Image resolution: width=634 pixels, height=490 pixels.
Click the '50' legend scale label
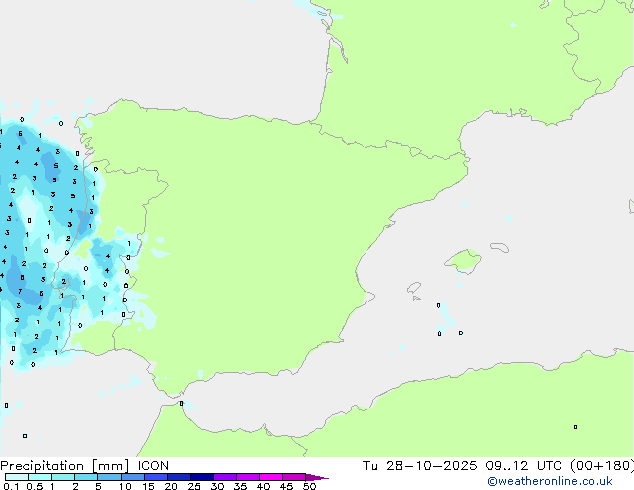click(309, 486)
